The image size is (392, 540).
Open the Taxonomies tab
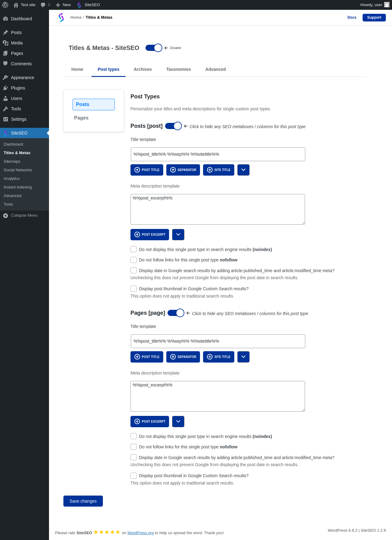pyautogui.click(x=179, y=69)
